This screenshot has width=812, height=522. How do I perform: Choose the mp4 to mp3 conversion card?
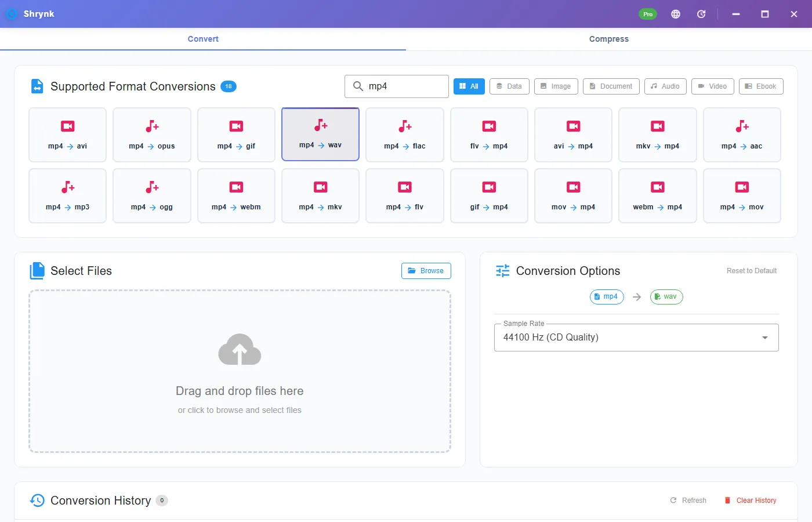[67, 195]
